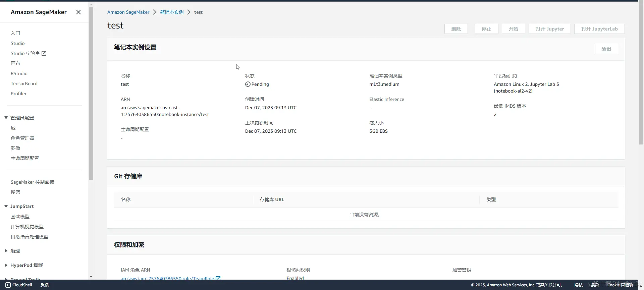Click the 删除 button
This screenshot has width=644, height=290.
pos(456,29)
